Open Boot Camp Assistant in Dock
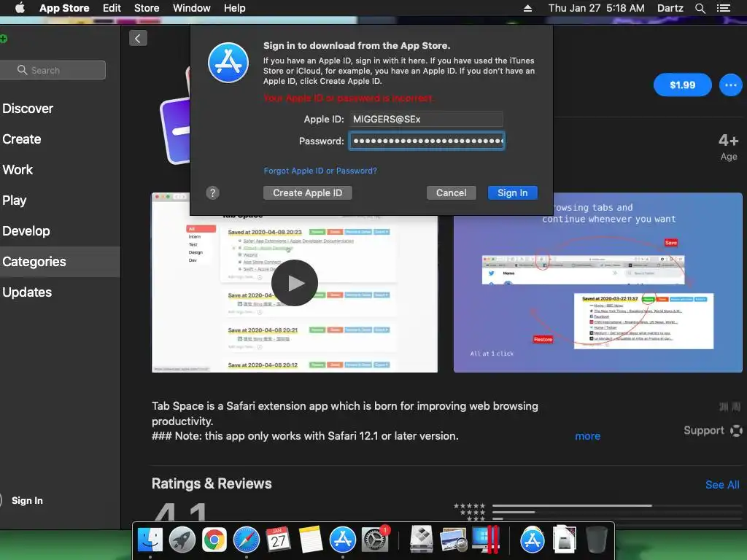 pyautogui.click(x=421, y=540)
